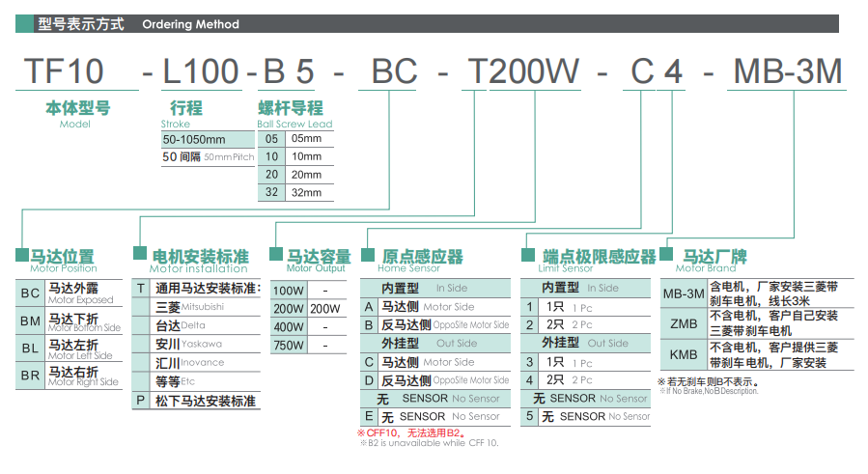Click the 'If No Brake, No B Description' note
This screenshot has height=474, width=868.
710,391
